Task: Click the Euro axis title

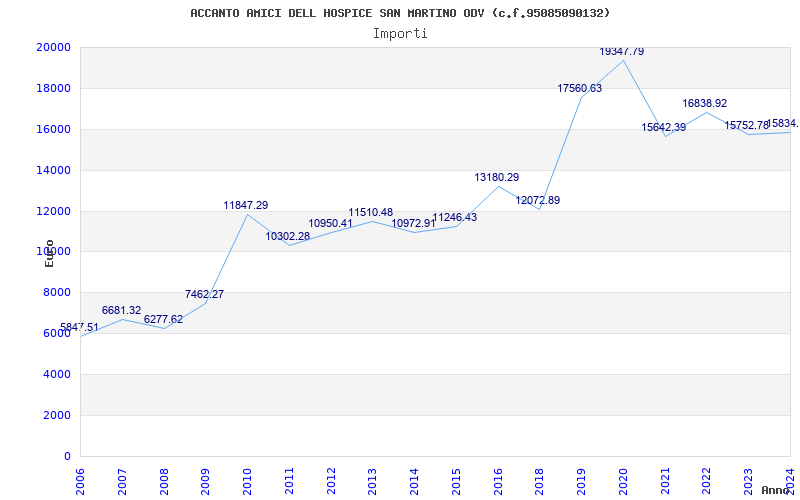Action: [49, 253]
